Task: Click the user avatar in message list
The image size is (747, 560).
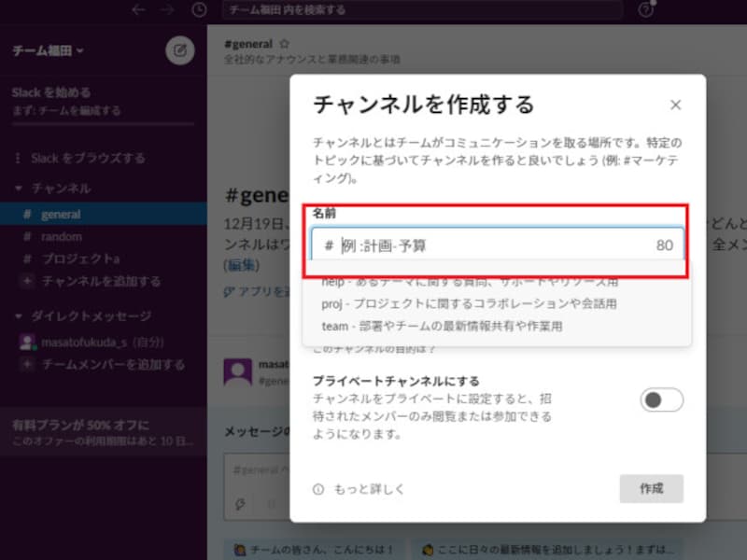Action: (x=238, y=371)
